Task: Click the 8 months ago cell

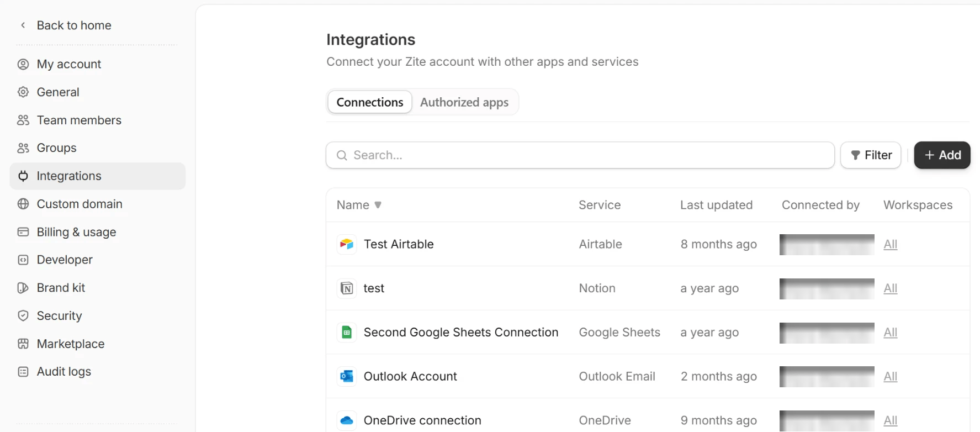Action: click(718, 244)
